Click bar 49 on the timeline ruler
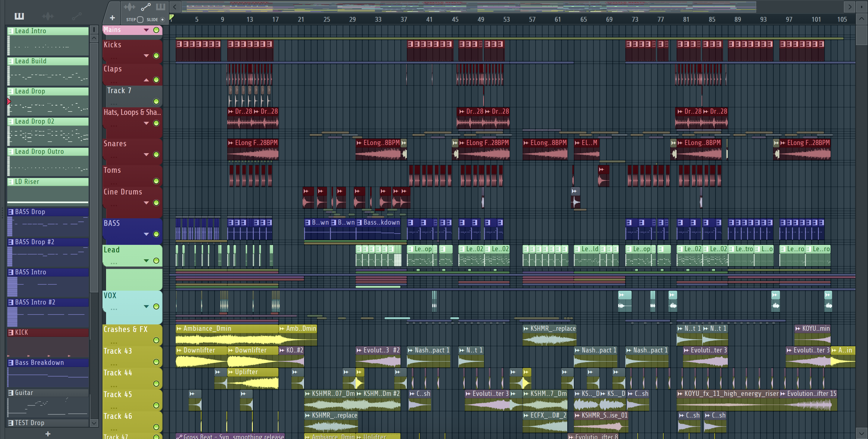Viewport: 868px width, 439px height. point(480,20)
